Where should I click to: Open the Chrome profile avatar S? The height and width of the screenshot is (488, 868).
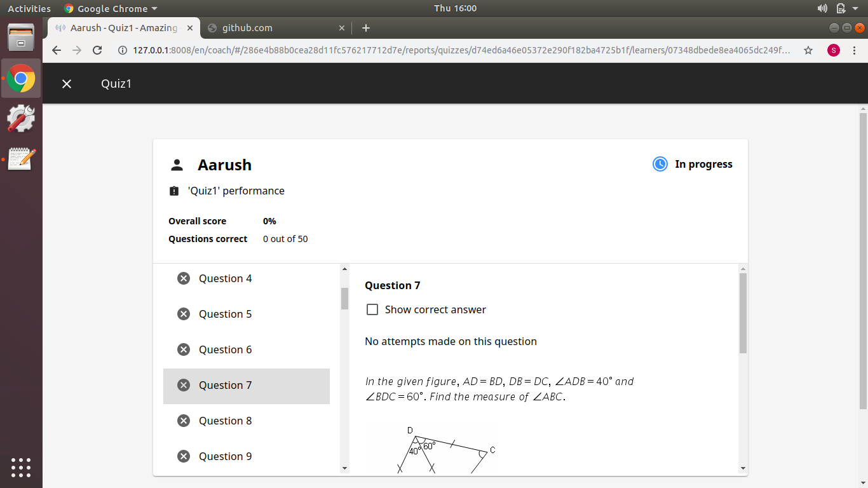tap(834, 50)
